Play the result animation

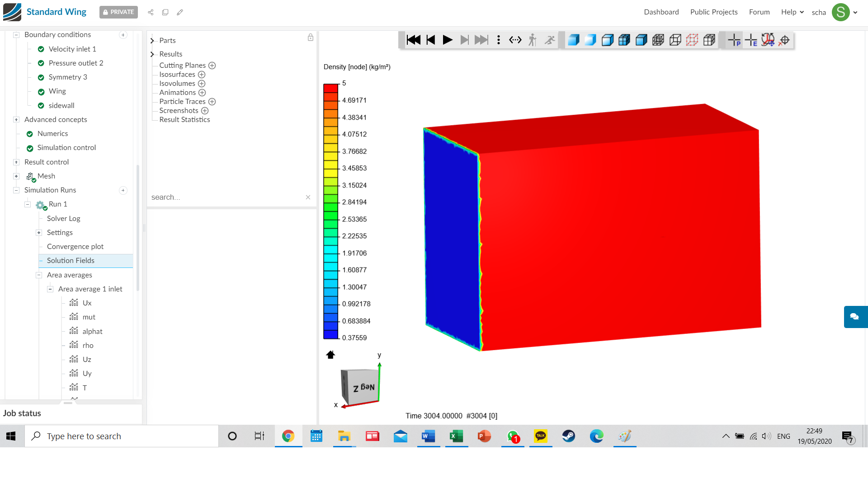tap(448, 40)
